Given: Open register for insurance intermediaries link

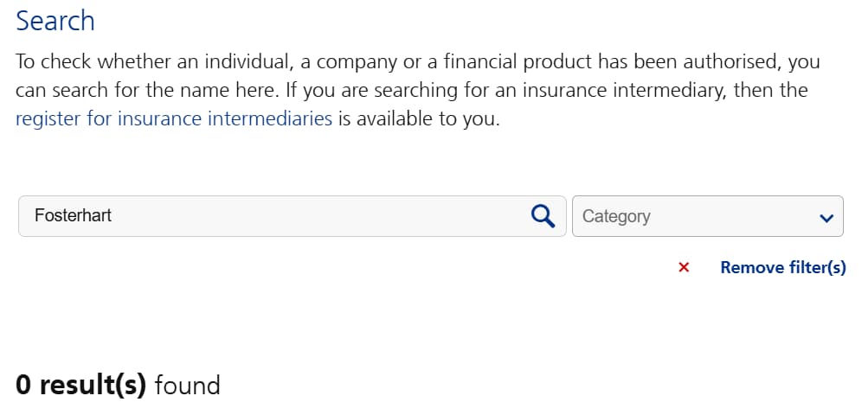Looking at the screenshot, I should [x=174, y=118].
